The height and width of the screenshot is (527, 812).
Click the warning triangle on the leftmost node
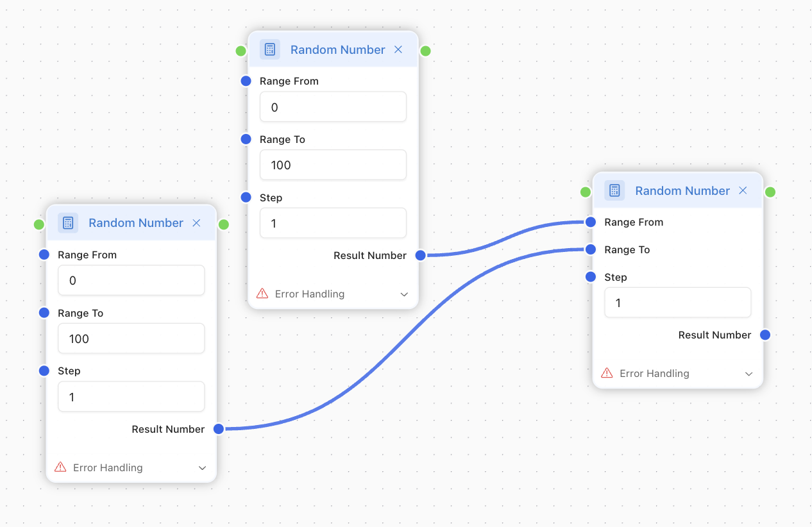coord(61,467)
